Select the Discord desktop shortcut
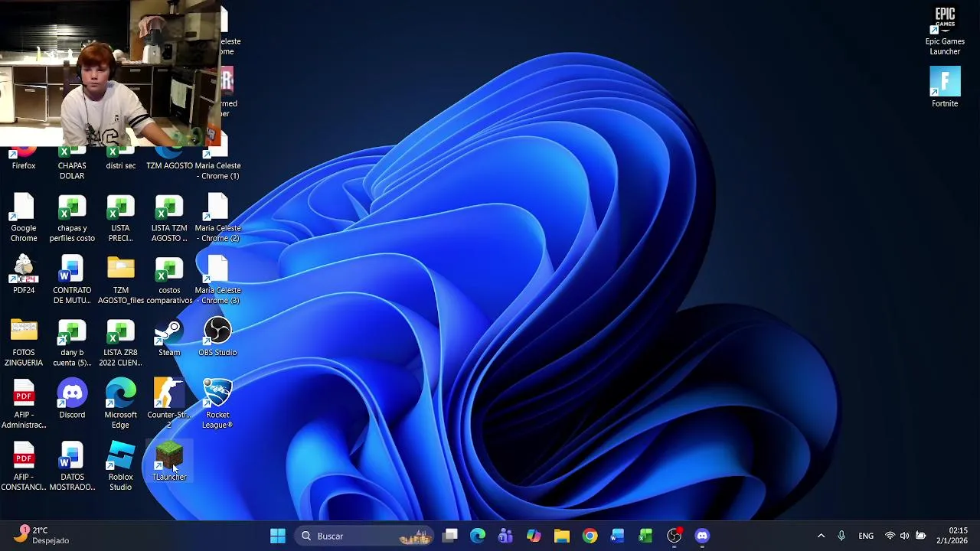This screenshot has width=980, height=551. (x=72, y=399)
